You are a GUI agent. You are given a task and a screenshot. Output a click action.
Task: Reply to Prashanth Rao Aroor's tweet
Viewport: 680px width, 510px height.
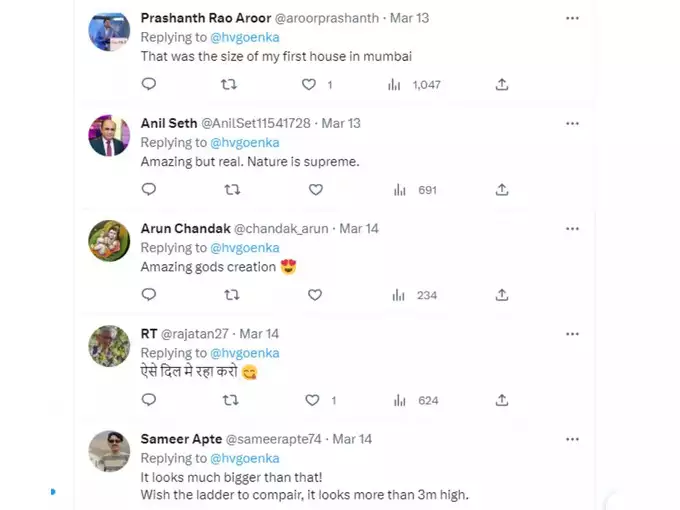click(x=149, y=84)
